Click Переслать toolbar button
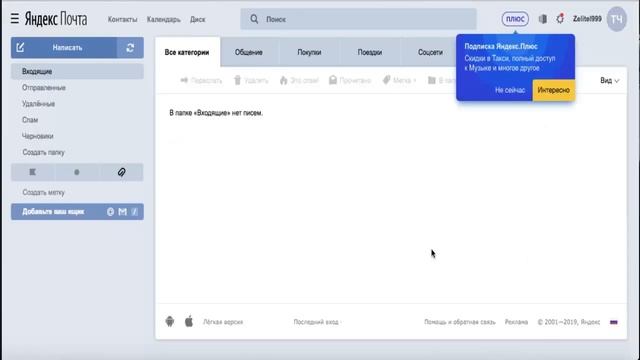 pos(201,80)
